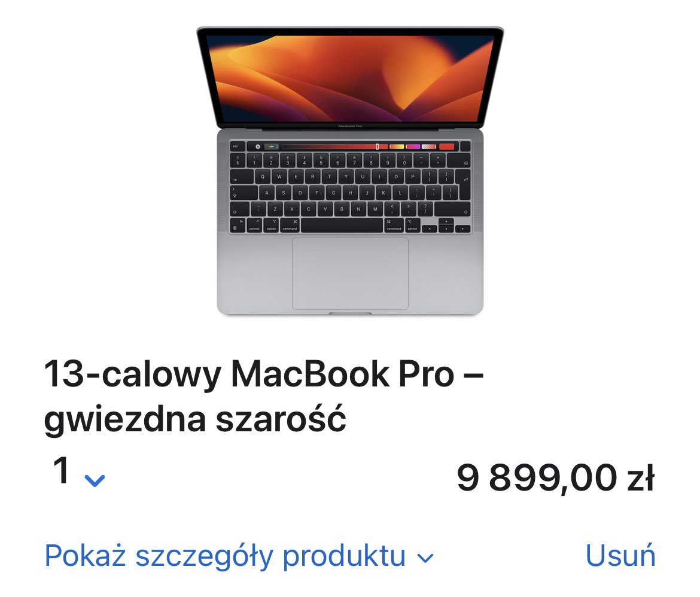The height and width of the screenshot is (597, 700).
Task: Click the spacebar on pictured keyboard
Action: (342, 226)
